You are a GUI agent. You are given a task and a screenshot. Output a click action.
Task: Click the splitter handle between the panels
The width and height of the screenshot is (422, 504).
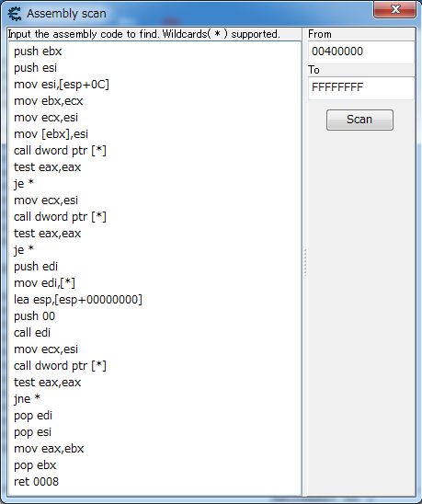click(x=304, y=263)
